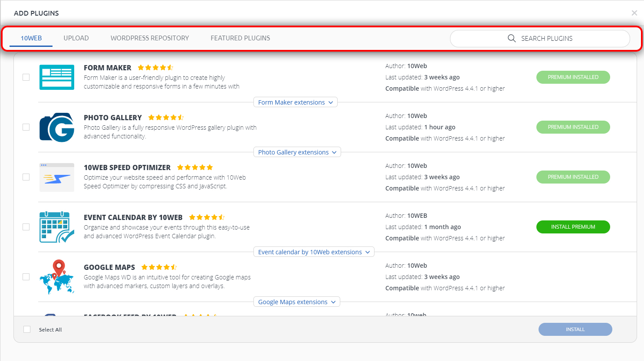Open the Featured Plugins tab
This screenshot has width=644, height=361.
(x=240, y=38)
